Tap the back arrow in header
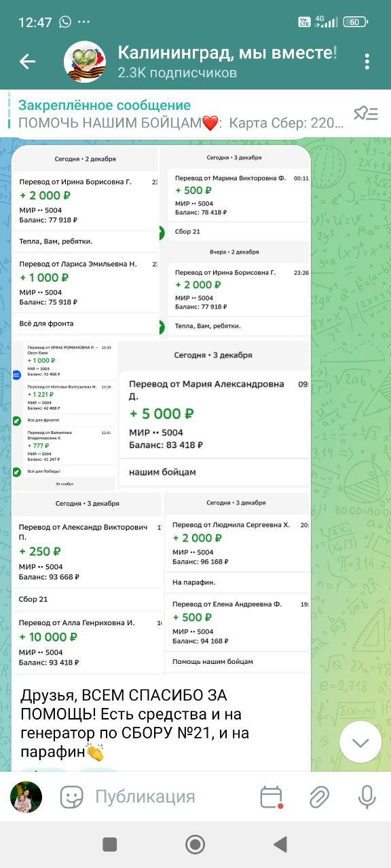Screen dimensions: 391x868 27,62
